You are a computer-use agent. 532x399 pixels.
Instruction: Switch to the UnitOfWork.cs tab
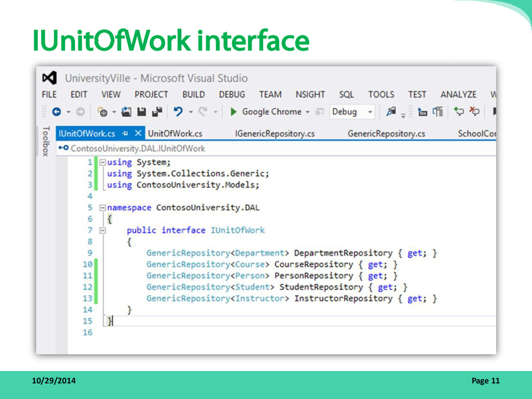[175, 134]
